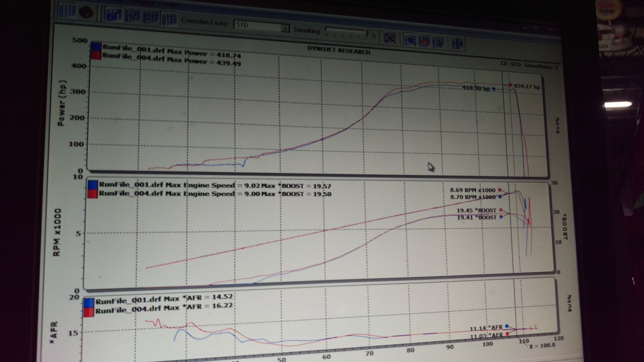
Task: Activate the cursor pointer graph tool
Action: (x=438, y=42)
